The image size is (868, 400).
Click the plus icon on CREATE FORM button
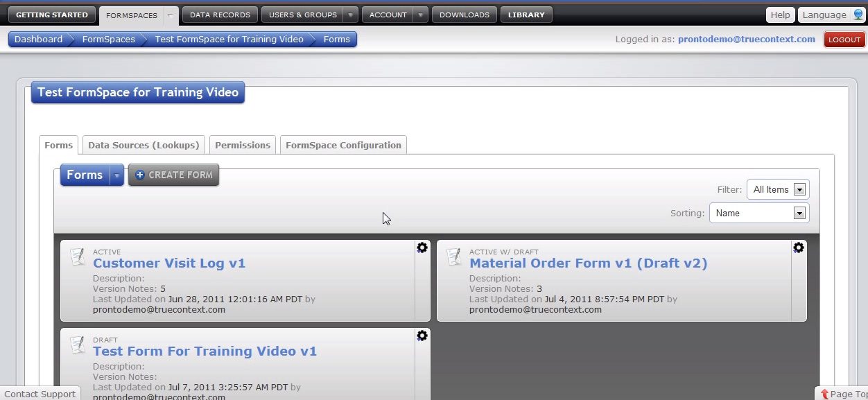tap(140, 175)
